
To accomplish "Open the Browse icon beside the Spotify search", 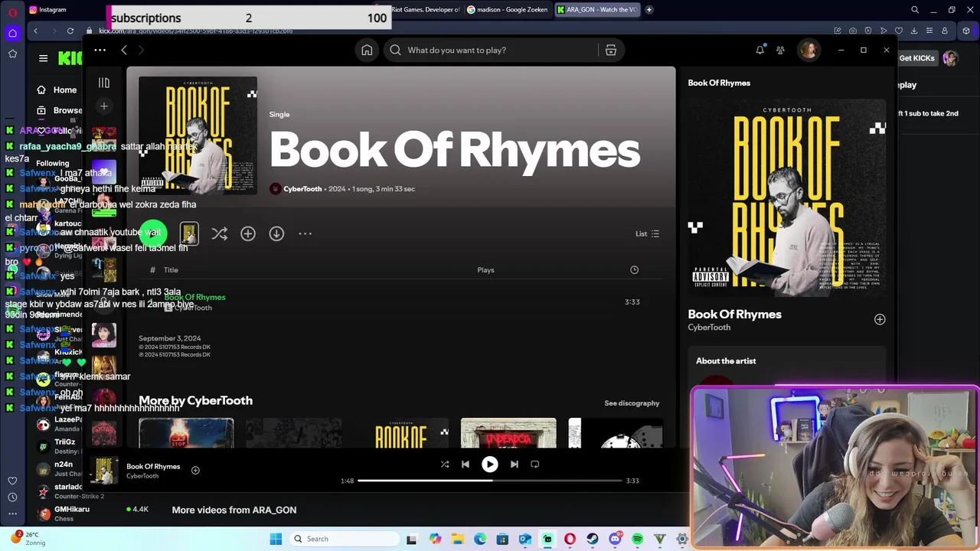I will (611, 51).
